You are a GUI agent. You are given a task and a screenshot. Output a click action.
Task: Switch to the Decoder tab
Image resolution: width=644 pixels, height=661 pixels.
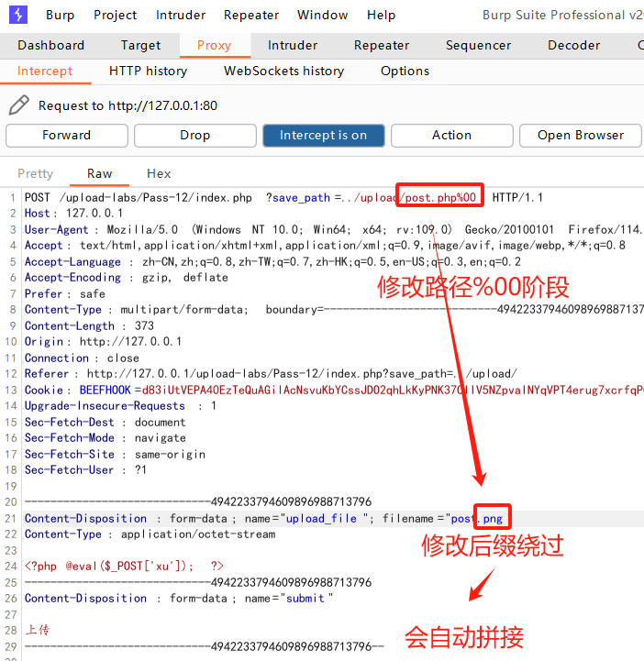tap(573, 45)
